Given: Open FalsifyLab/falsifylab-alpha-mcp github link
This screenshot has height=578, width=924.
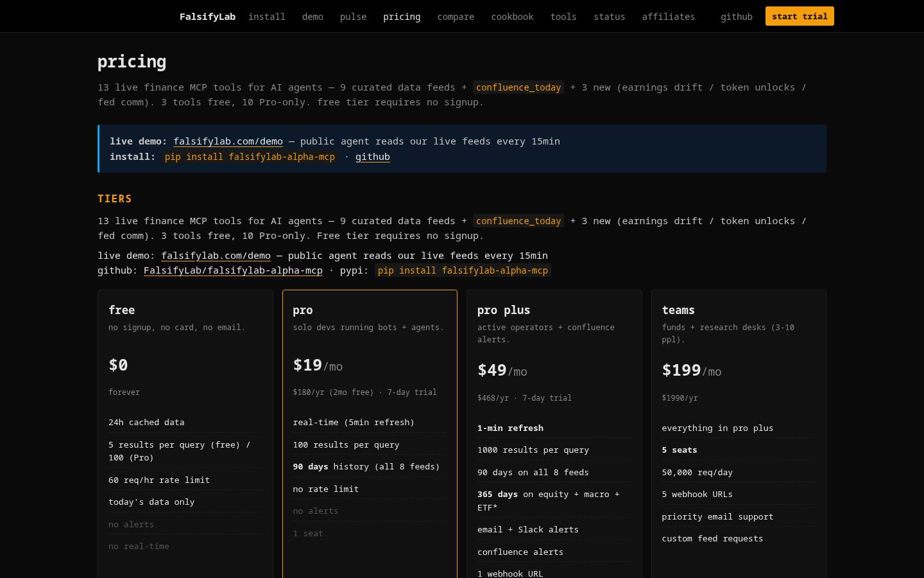Looking at the screenshot, I should click(233, 270).
